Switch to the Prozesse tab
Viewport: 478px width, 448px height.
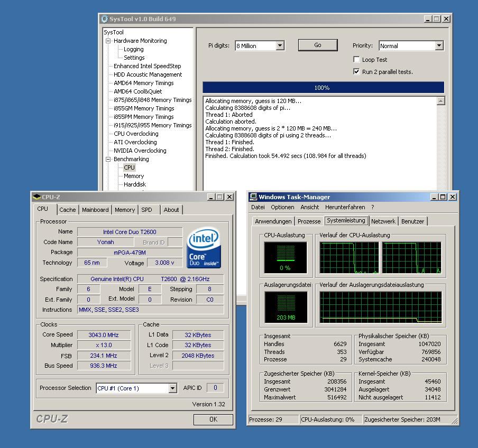309,221
